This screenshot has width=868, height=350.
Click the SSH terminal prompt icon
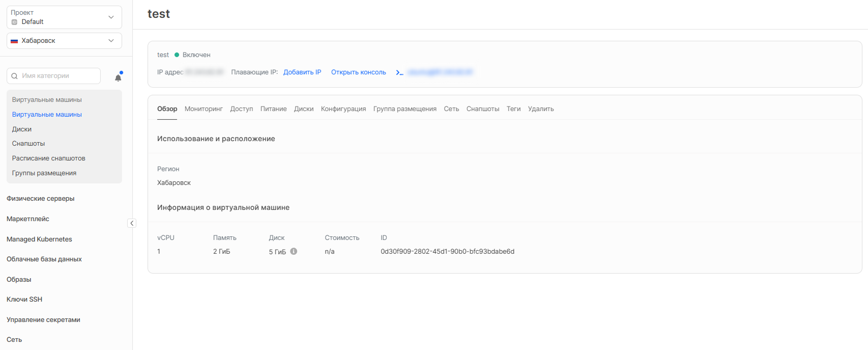pos(399,72)
